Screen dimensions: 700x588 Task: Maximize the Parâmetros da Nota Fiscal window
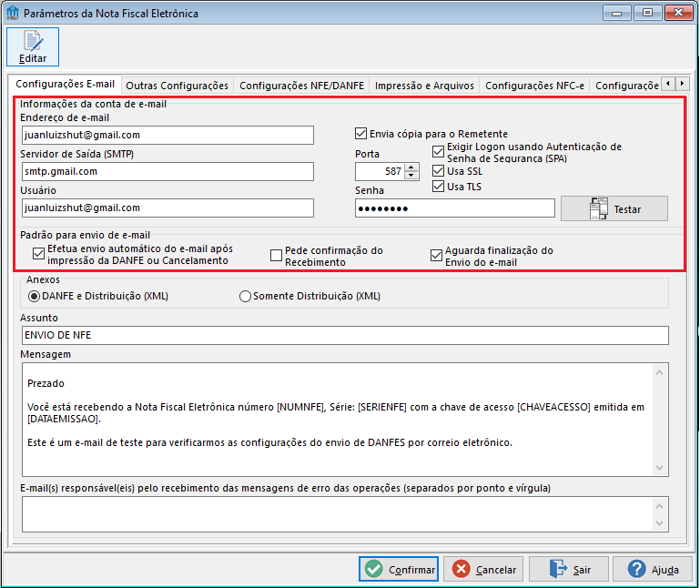click(647, 13)
